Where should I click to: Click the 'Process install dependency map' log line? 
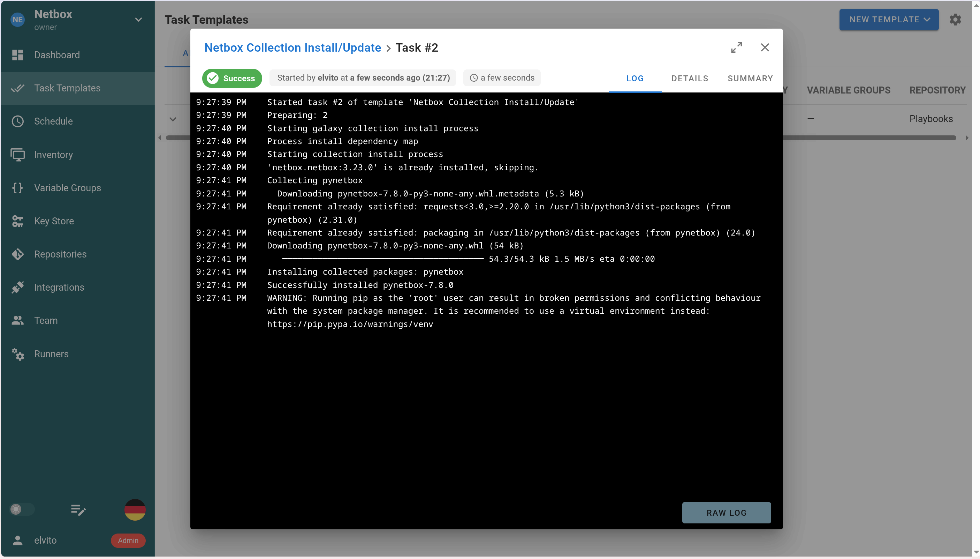[x=342, y=141]
